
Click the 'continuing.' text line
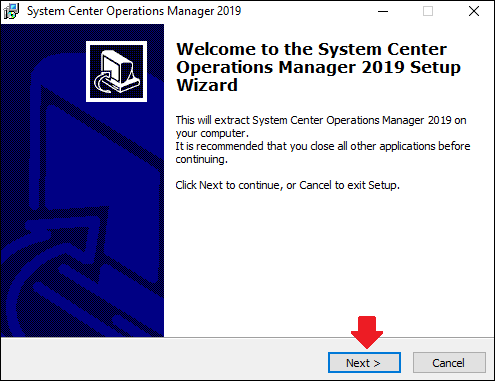tap(201, 159)
